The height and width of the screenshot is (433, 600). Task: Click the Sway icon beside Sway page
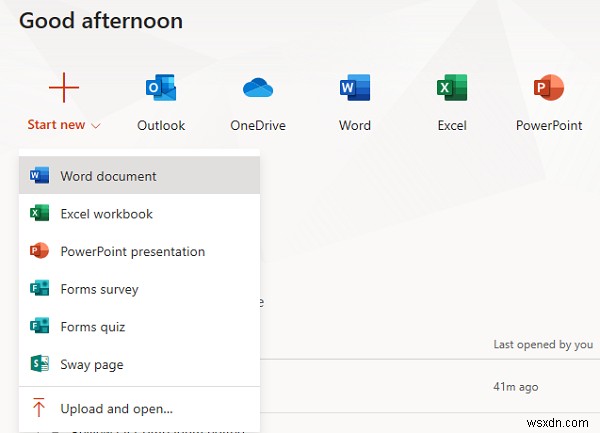pos(39,364)
